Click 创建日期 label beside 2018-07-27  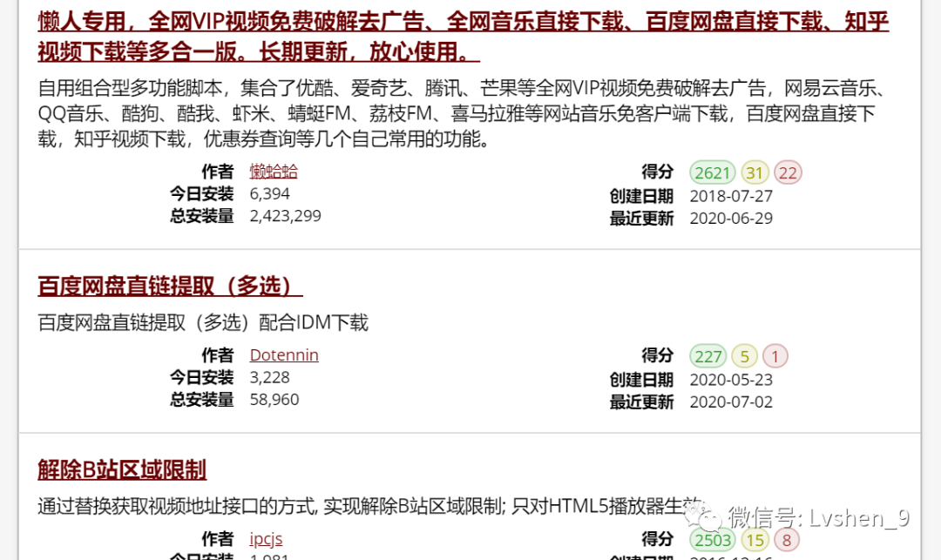point(641,196)
